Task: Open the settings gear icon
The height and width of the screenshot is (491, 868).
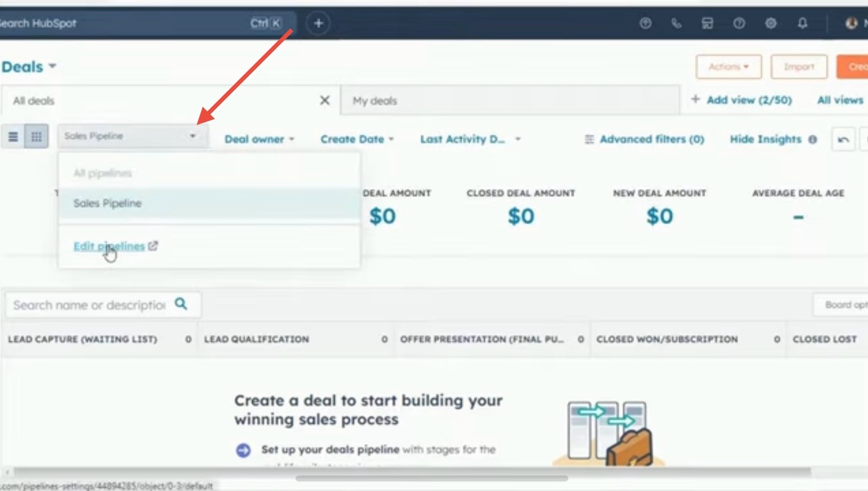Action: (x=771, y=24)
